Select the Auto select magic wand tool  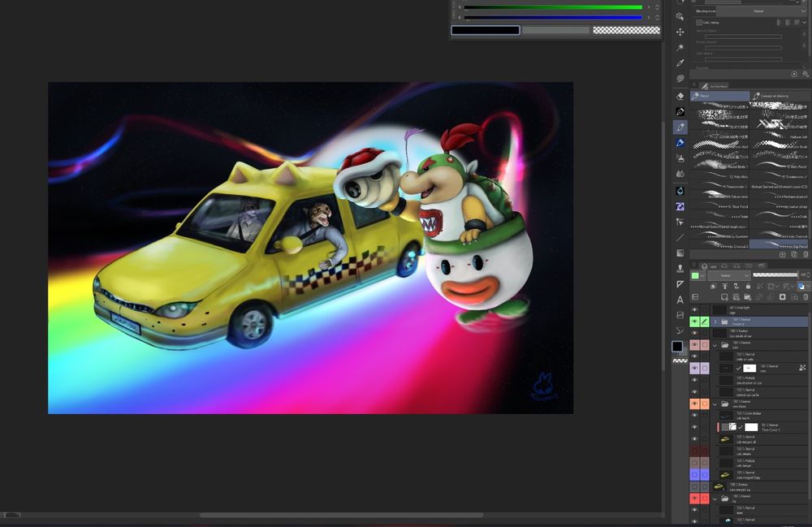[680, 47]
